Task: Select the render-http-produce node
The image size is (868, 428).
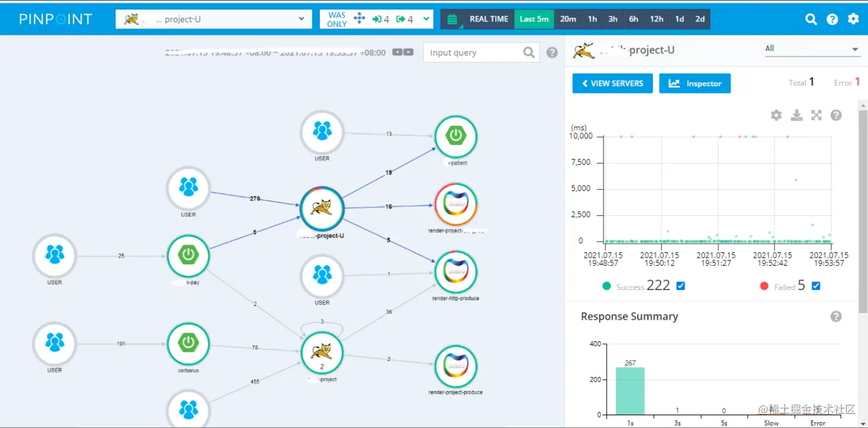Action: [456, 272]
